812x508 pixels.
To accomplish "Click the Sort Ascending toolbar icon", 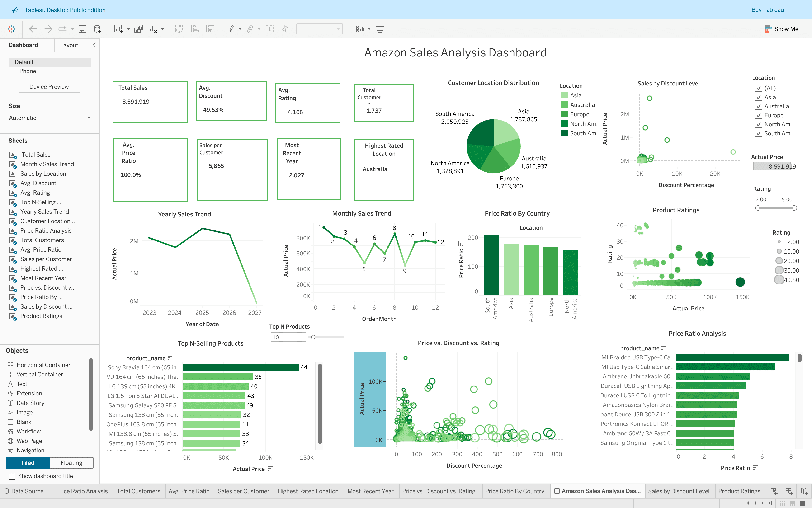I will click(x=194, y=29).
